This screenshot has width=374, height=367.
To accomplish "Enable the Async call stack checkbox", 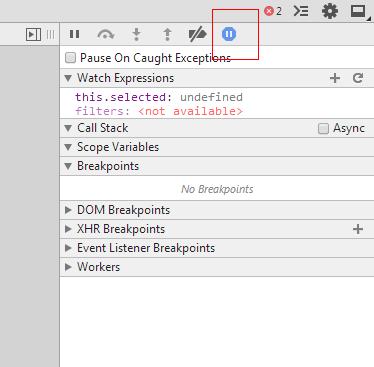I will [x=323, y=128].
